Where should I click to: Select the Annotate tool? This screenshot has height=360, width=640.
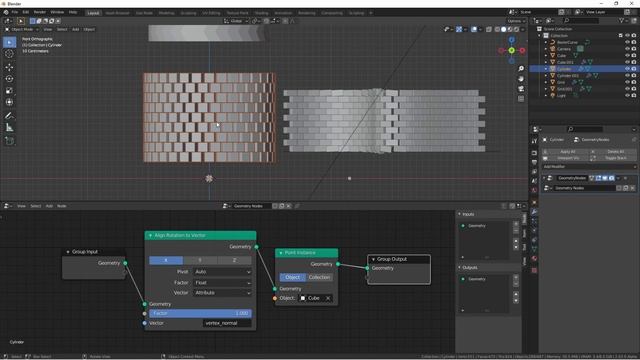[9, 116]
